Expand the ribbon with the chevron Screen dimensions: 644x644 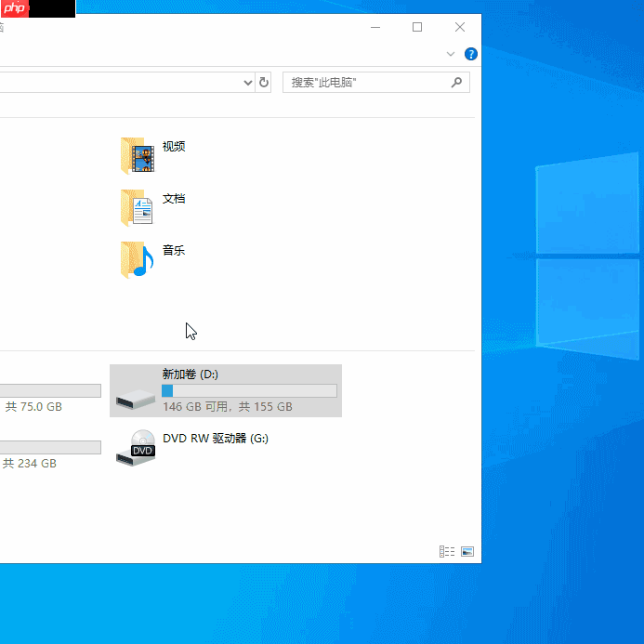click(451, 54)
